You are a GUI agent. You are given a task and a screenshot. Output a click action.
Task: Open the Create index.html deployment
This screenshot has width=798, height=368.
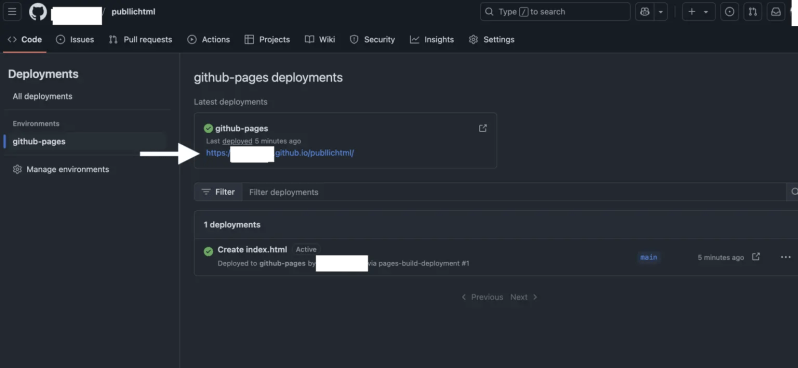[x=252, y=249]
